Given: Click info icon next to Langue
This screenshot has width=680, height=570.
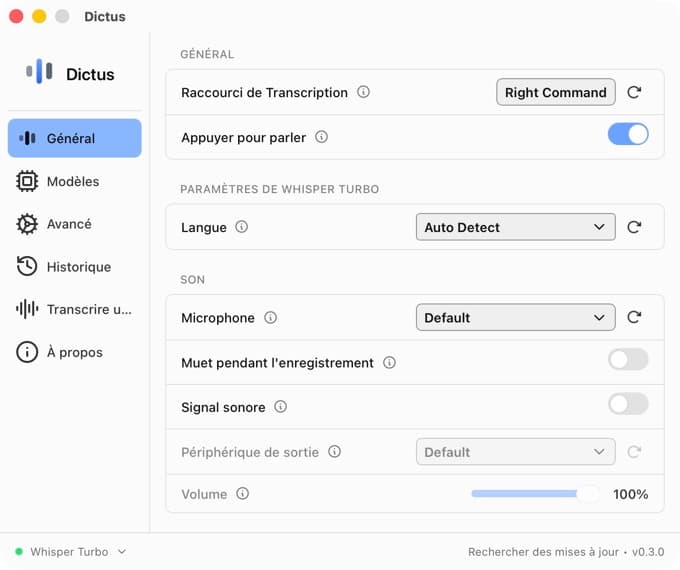Looking at the screenshot, I should coord(242,227).
